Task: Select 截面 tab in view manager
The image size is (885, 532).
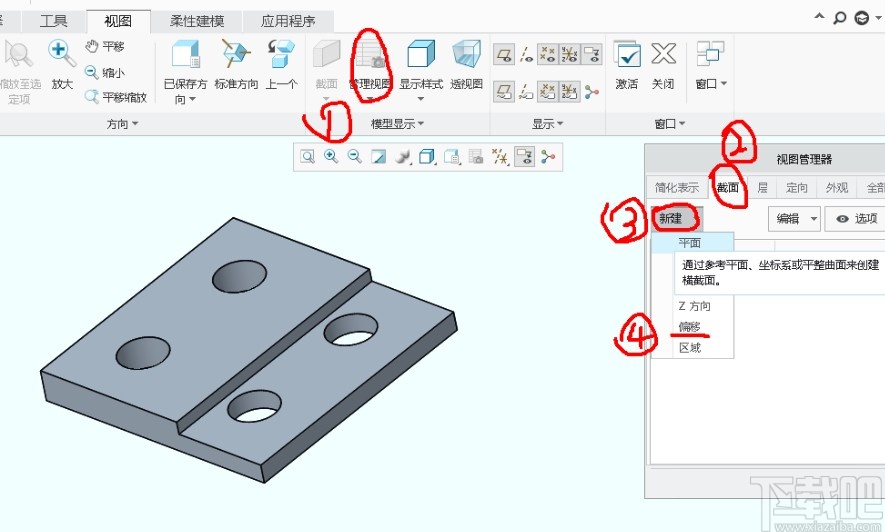Action: [x=728, y=187]
